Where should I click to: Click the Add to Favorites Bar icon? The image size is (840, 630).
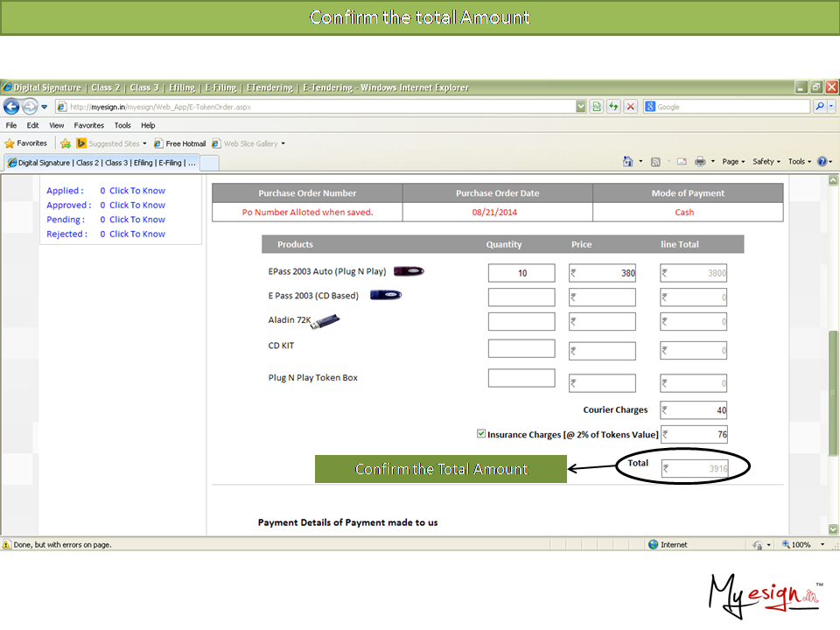tap(65, 143)
